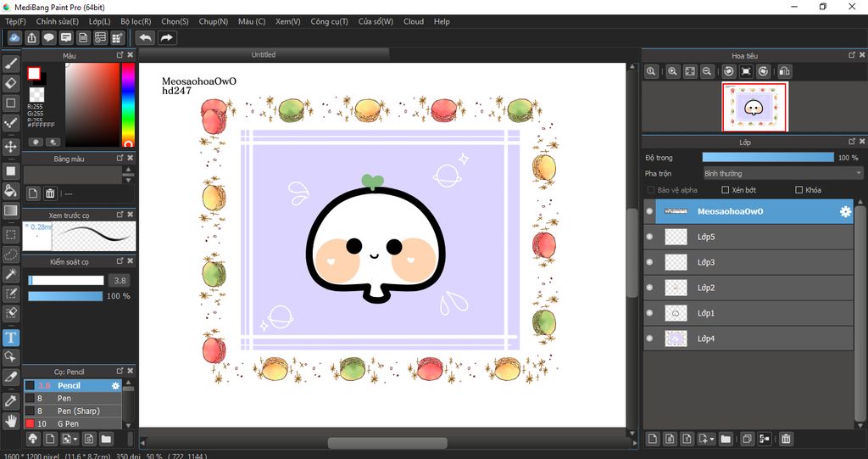Click the Undo arrow
Viewport: 868px width, 459px height.
[x=145, y=37]
